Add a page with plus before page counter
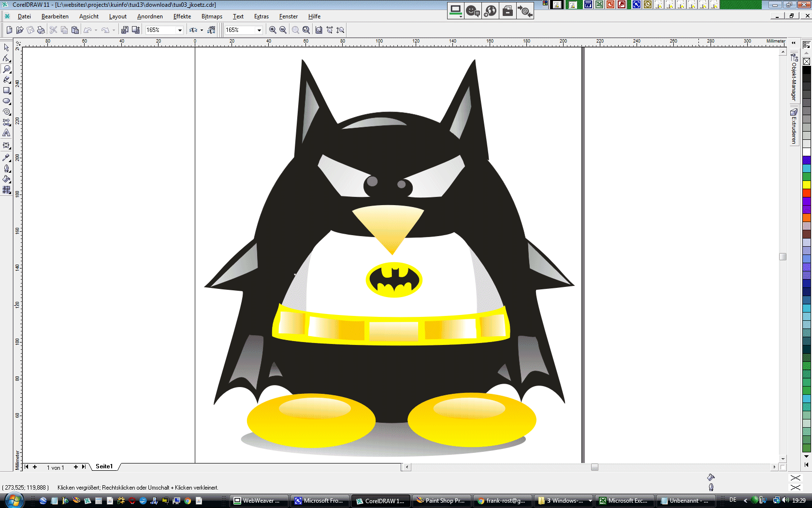The image size is (812, 508). [x=35, y=467]
